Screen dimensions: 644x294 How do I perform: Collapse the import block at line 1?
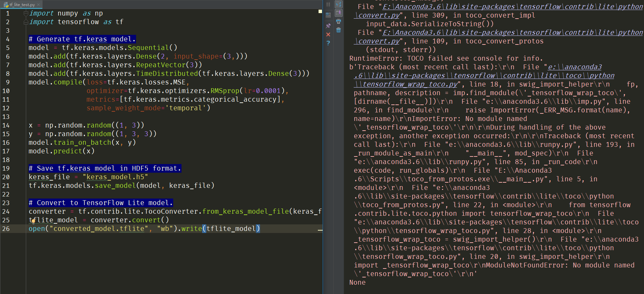[x=26, y=13]
